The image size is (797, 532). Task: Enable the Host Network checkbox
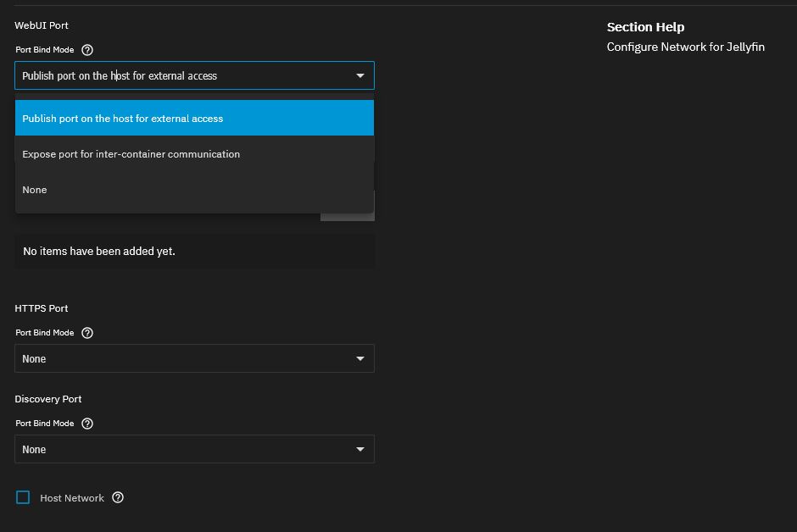(x=23, y=497)
